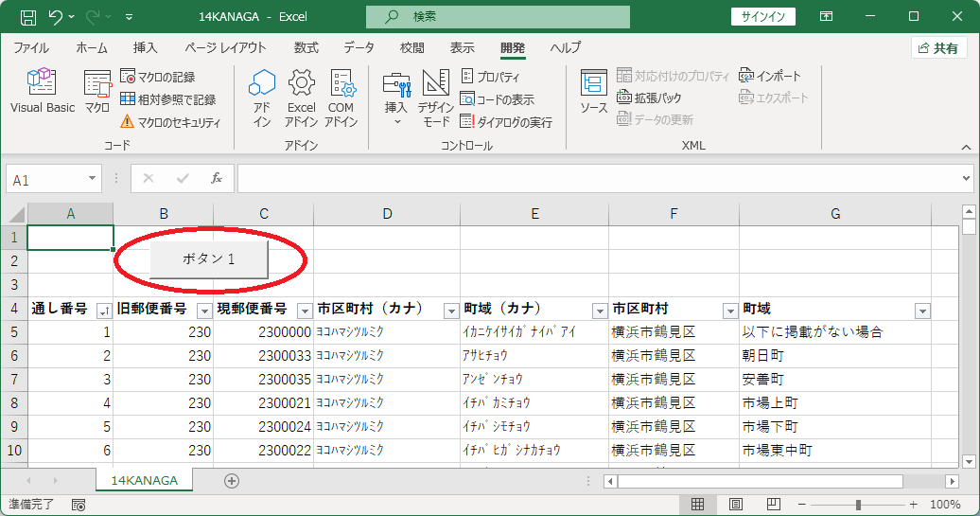This screenshot has width=980, height=516.
Task: Expand the formula bar with the chevron
Action: click(966, 179)
